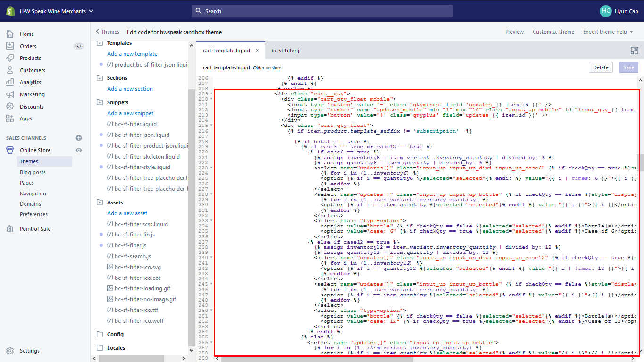Click the search magnifier icon
The image size is (644, 362).
(199, 11)
